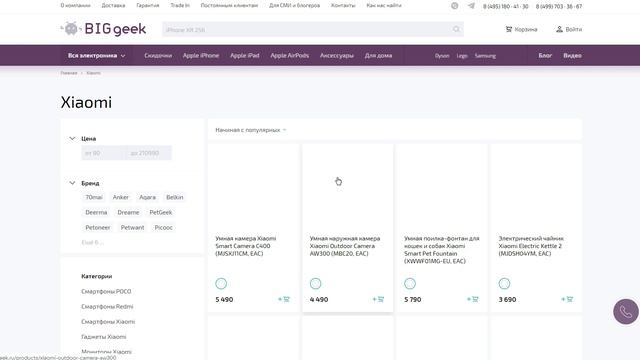
Task: Click the purple phone call button
Action: click(x=626, y=311)
